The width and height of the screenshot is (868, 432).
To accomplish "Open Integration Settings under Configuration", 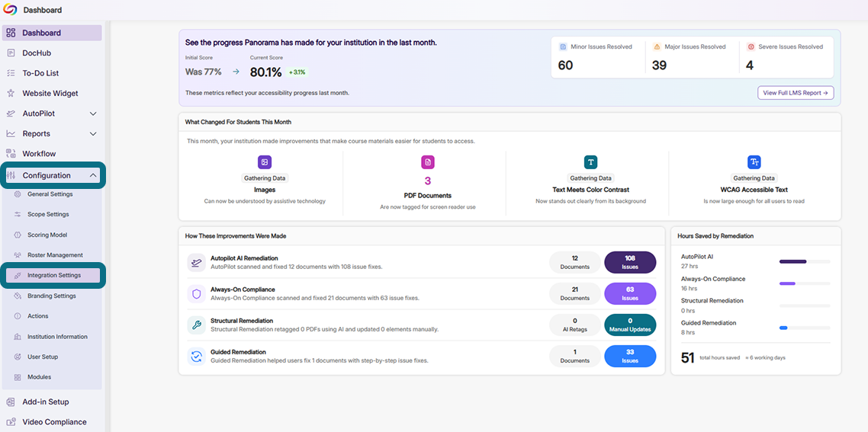I will tap(53, 276).
